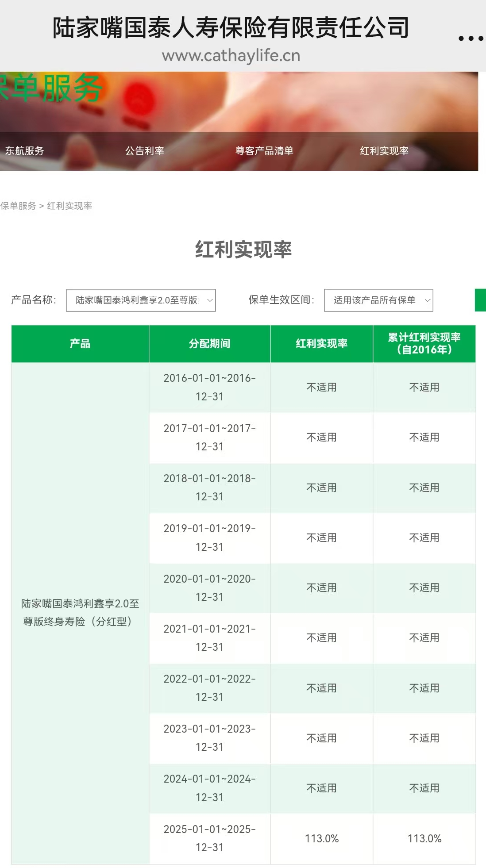Open the 保单生效区间 dropdown
The width and height of the screenshot is (486, 868).
pos(378,300)
